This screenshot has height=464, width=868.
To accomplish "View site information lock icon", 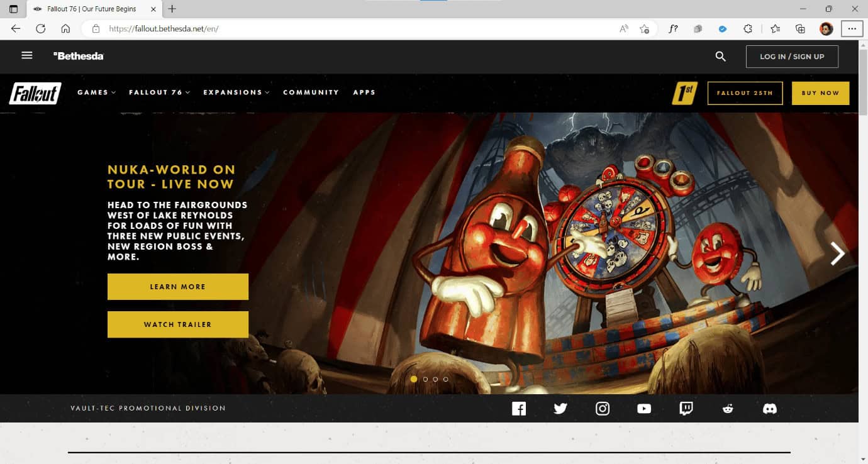I will coord(96,28).
